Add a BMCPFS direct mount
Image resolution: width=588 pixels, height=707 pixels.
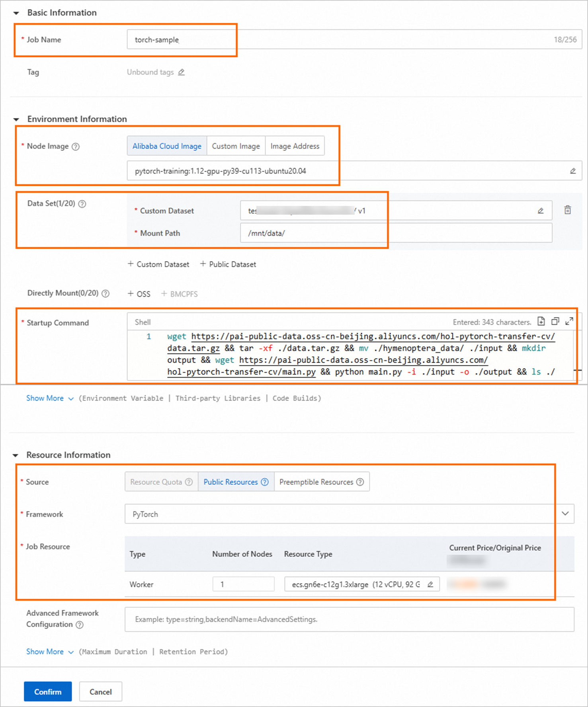point(180,294)
